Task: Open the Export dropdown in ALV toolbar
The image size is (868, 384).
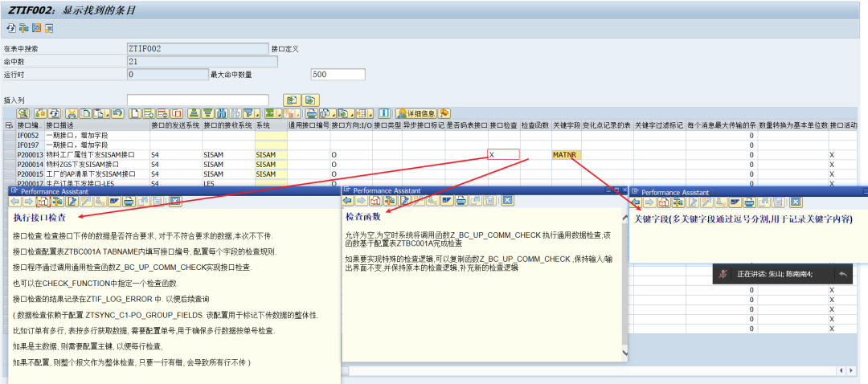Action: point(352,113)
